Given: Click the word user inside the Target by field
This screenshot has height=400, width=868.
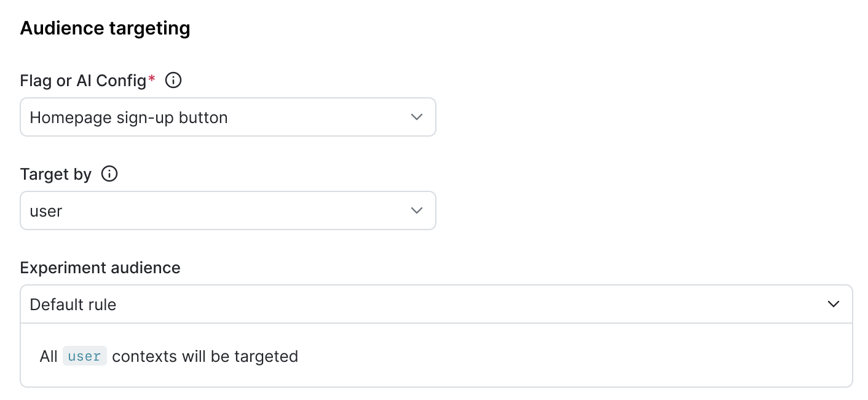Looking at the screenshot, I should coord(47,210).
